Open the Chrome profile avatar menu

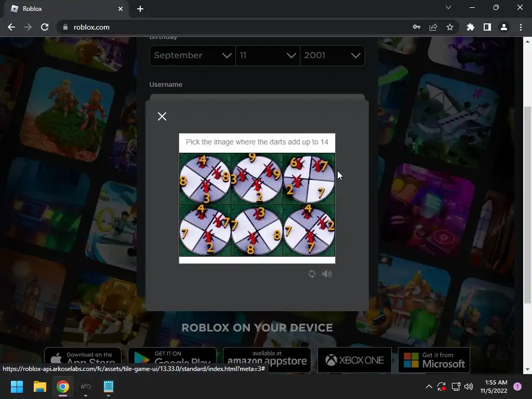[504, 27]
